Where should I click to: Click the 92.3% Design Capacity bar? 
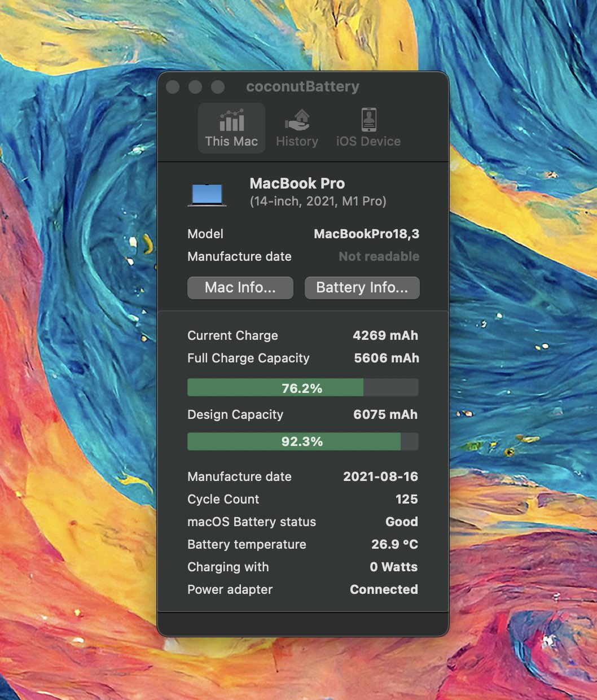(302, 441)
